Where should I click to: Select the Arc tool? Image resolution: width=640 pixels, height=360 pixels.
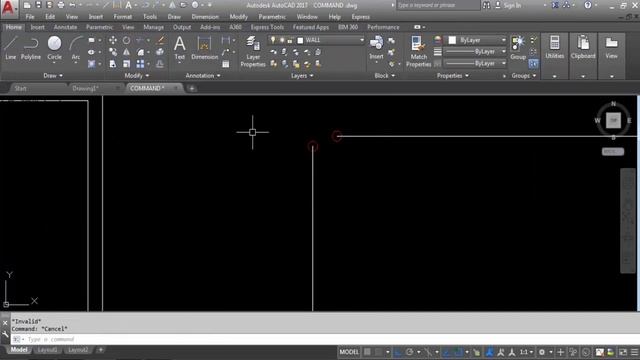click(x=76, y=48)
